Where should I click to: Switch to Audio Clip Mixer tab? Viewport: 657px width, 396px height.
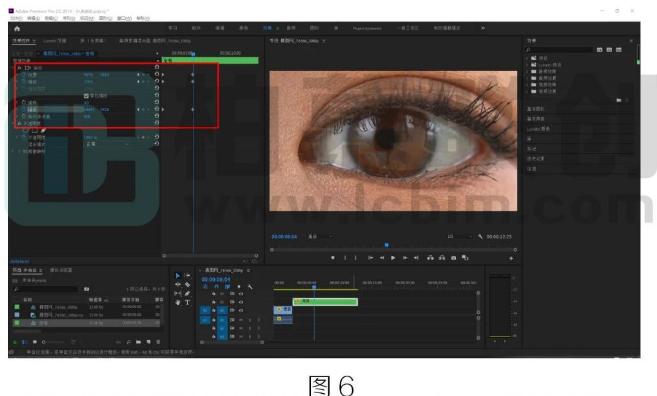155,41
